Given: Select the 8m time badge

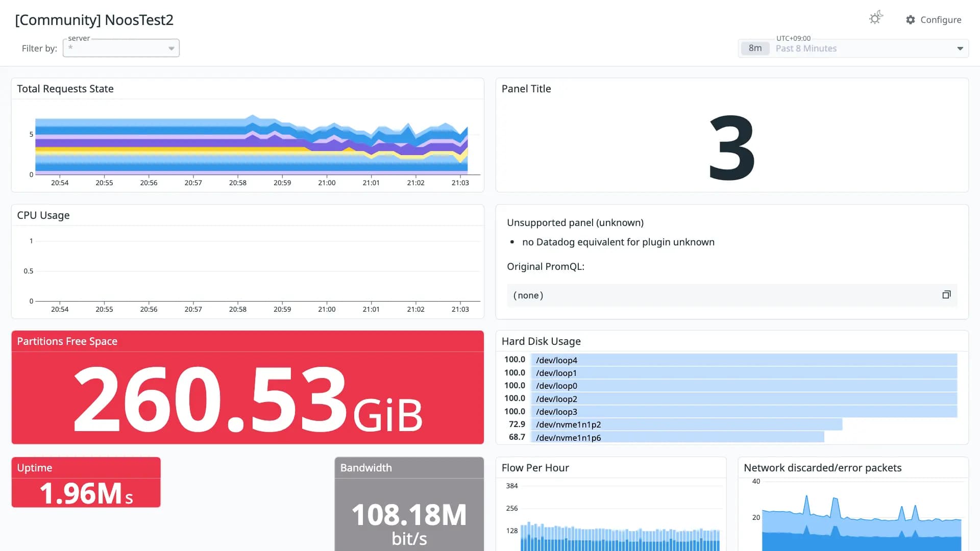Looking at the screenshot, I should 755,48.
